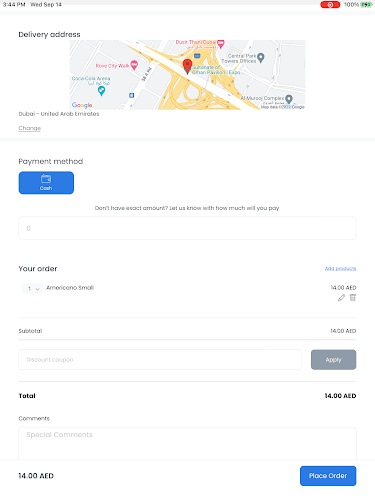
Task: Click the red screen-recording indicator in the status bar
Action: pyautogui.click(x=330, y=5)
